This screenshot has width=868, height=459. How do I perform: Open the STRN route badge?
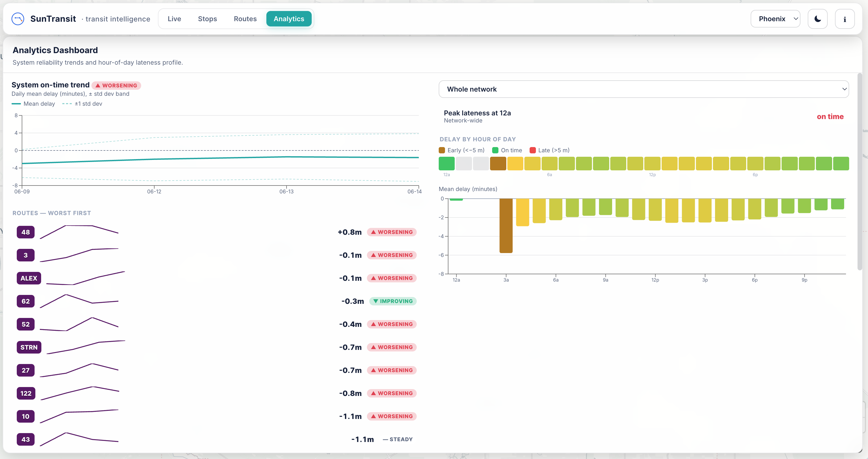click(29, 347)
